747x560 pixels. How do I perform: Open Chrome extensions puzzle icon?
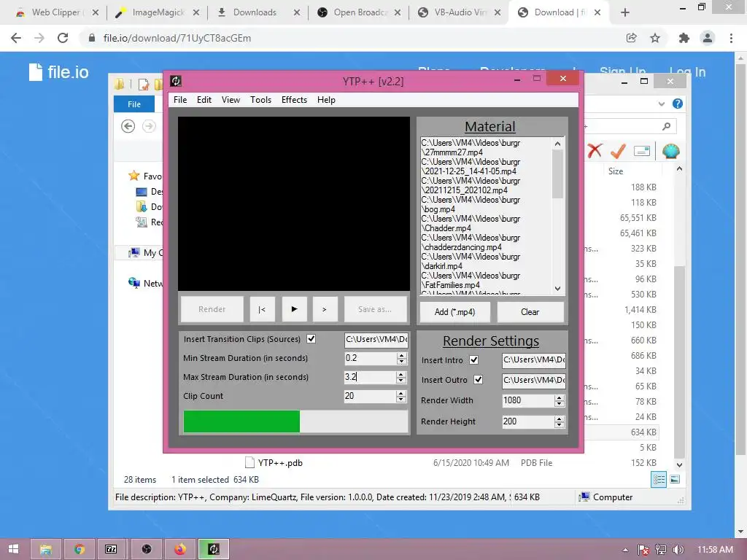[x=684, y=38]
